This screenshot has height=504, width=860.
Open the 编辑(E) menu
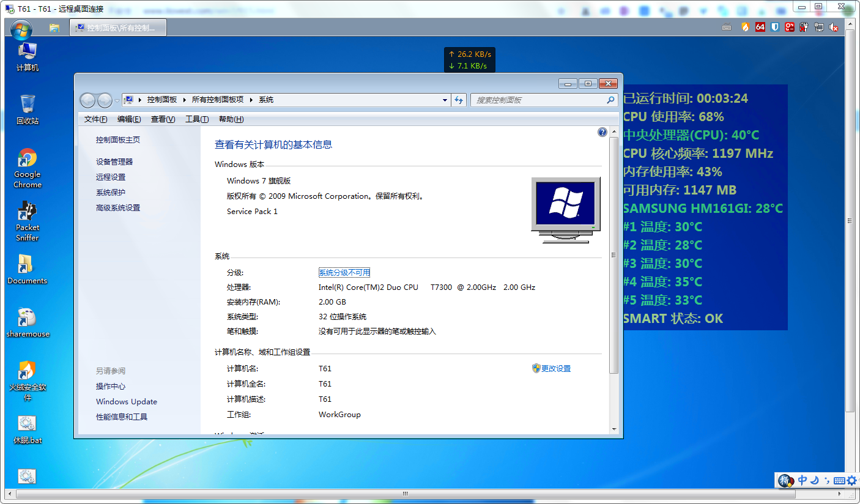click(x=129, y=119)
